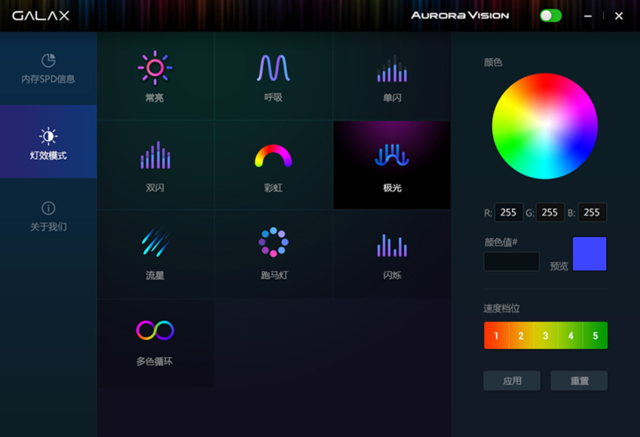Select the 闪烁 flicker effect
This screenshot has height=437, width=640.
click(x=391, y=244)
